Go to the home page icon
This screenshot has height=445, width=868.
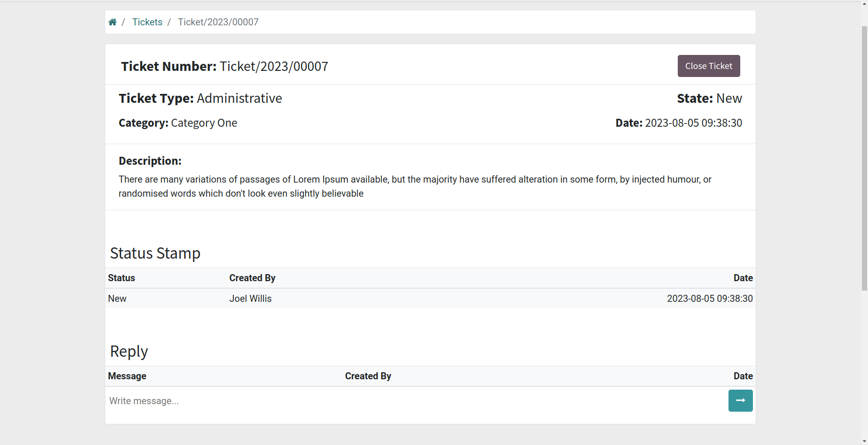112,22
